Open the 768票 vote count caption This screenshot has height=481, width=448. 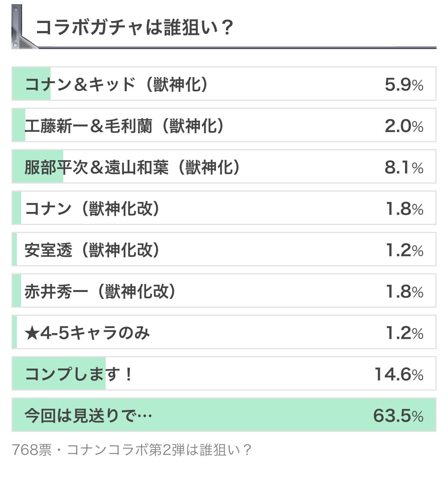click(31, 450)
